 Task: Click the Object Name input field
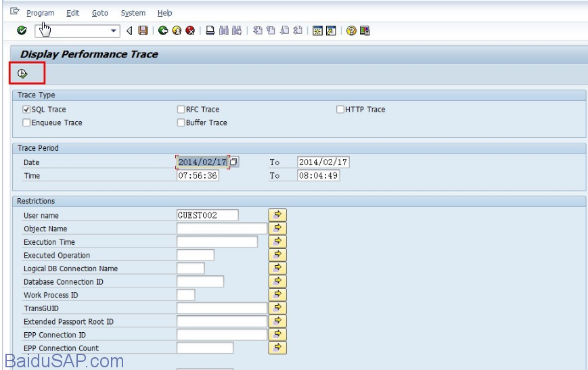click(221, 229)
